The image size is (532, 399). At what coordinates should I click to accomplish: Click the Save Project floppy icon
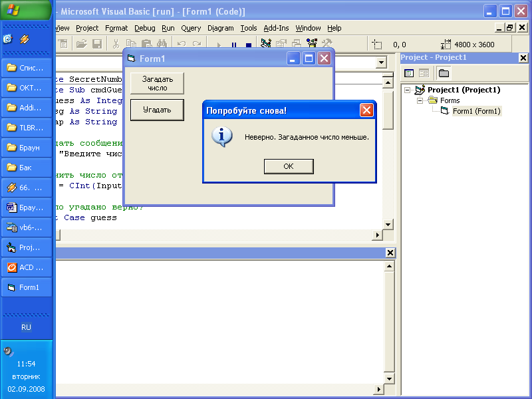[97, 44]
